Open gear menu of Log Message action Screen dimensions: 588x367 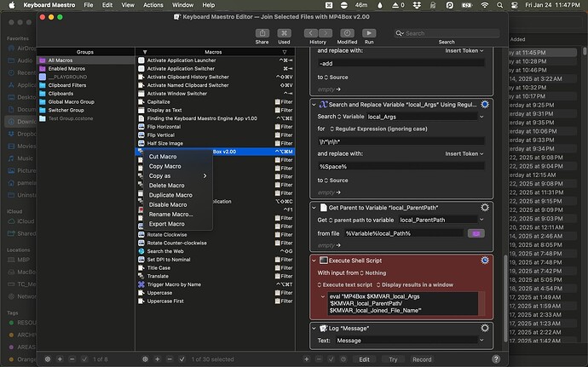485,328
